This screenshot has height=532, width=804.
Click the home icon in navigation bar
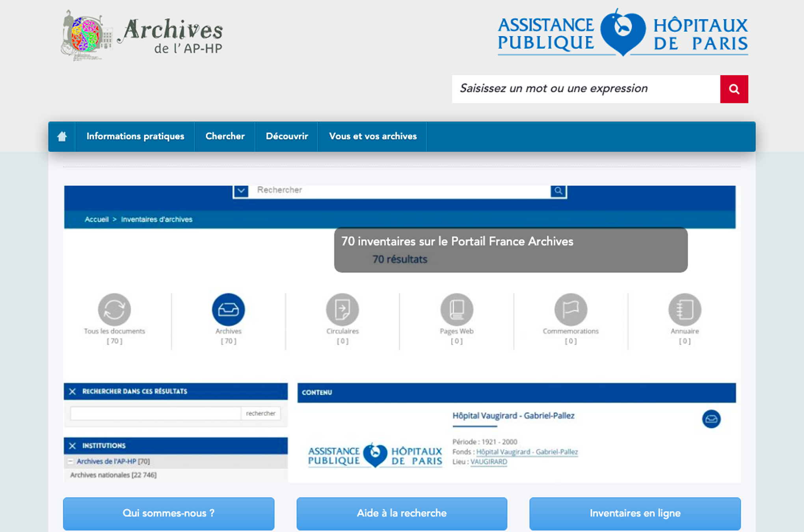click(62, 136)
